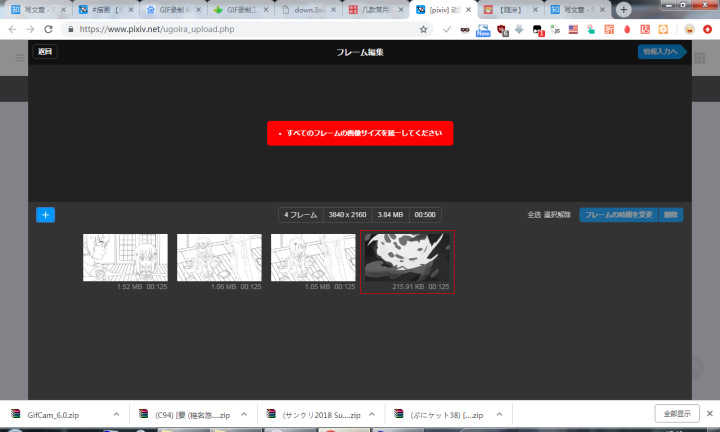
Task: Click the blue 削除 delete button
Action: (x=671, y=215)
